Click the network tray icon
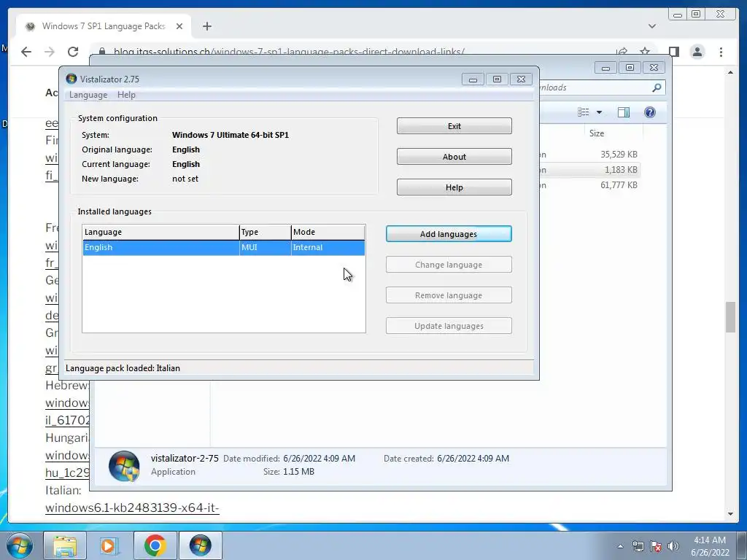747x560 pixels. [x=638, y=546]
